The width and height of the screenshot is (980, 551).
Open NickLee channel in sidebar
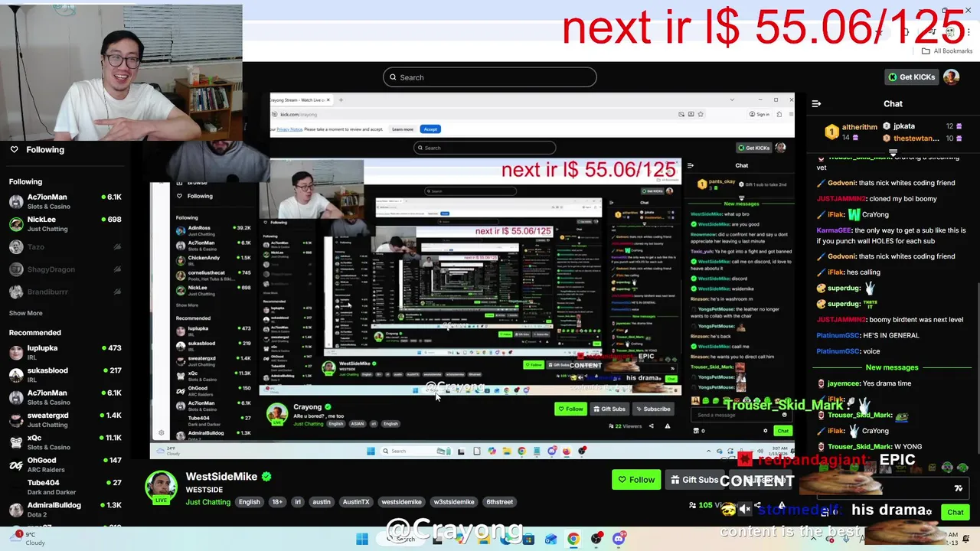point(65,223)
